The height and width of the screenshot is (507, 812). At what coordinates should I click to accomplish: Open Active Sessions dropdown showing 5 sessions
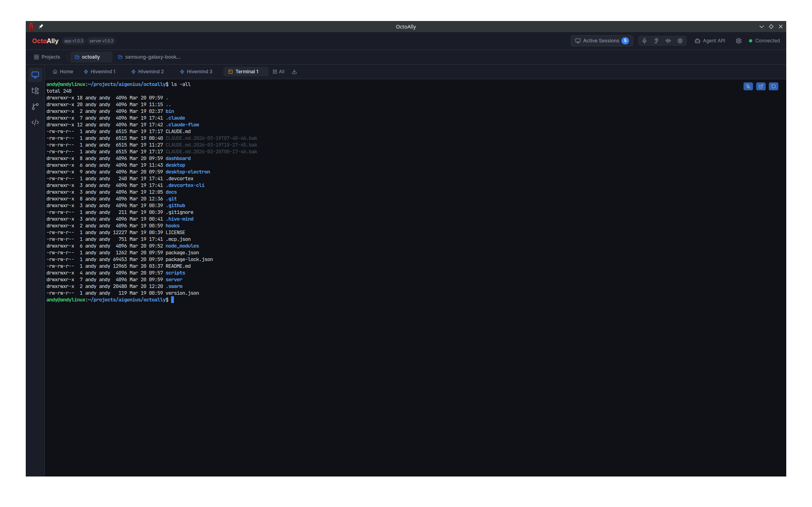coord(601,40)
